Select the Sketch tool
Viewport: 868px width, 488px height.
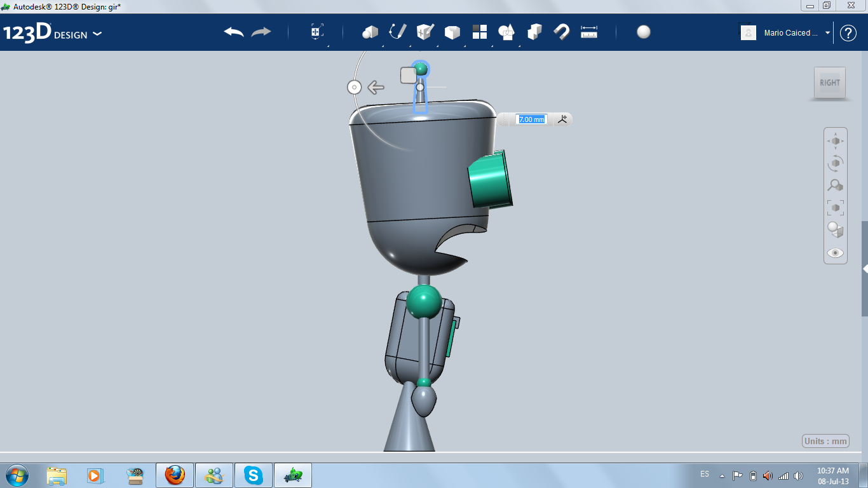coord(397,32)
